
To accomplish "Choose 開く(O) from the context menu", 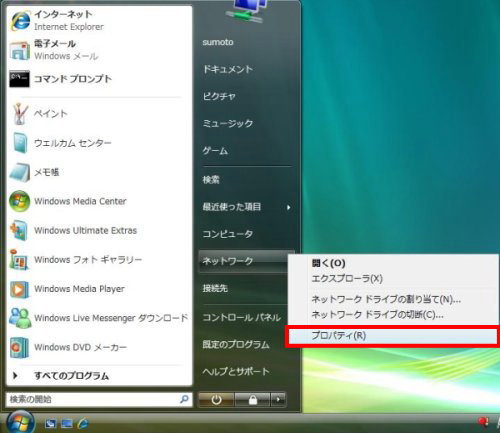I will pos(328,263).
